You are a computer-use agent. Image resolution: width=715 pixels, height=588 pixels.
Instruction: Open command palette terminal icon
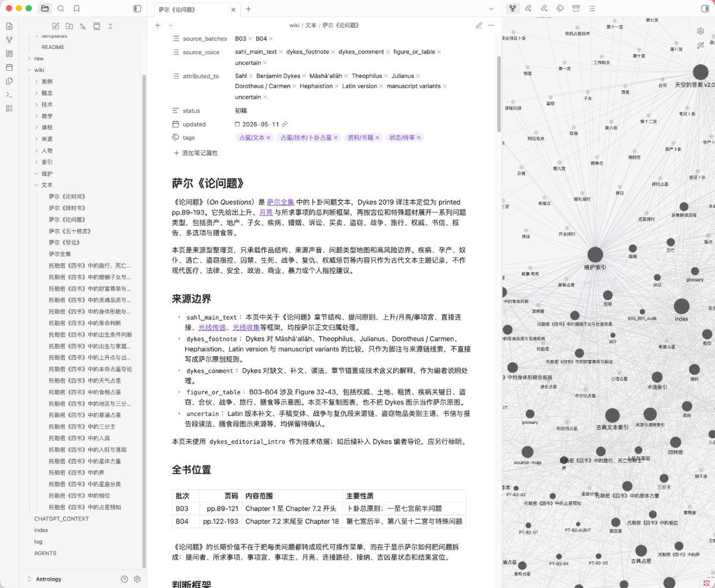[x=9, y=95]
